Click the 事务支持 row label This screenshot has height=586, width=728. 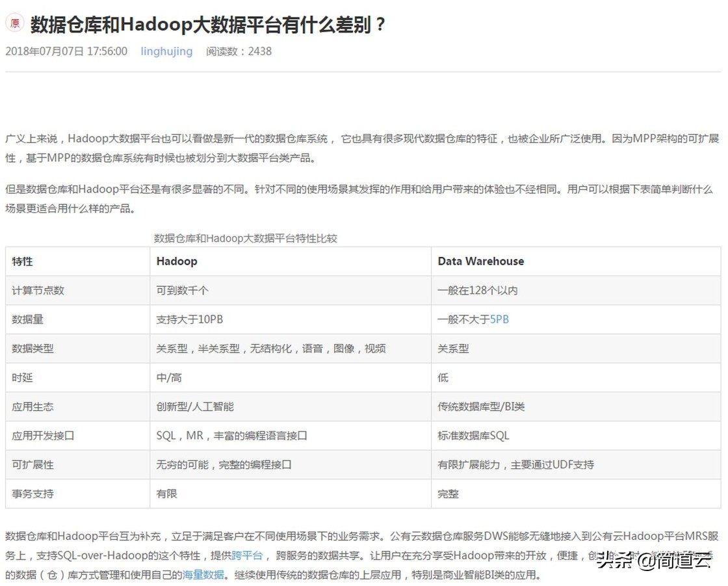coord(32,494)
